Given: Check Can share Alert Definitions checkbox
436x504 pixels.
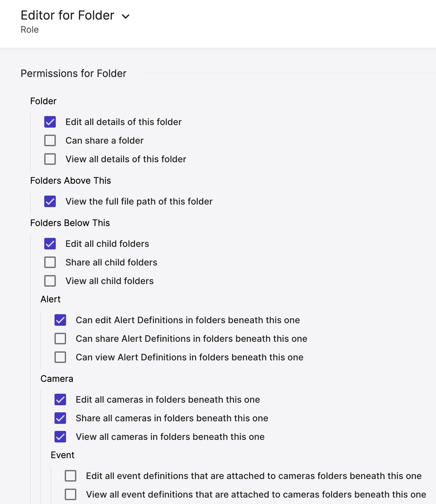Looking at the screenshot, I should (60, 339).
